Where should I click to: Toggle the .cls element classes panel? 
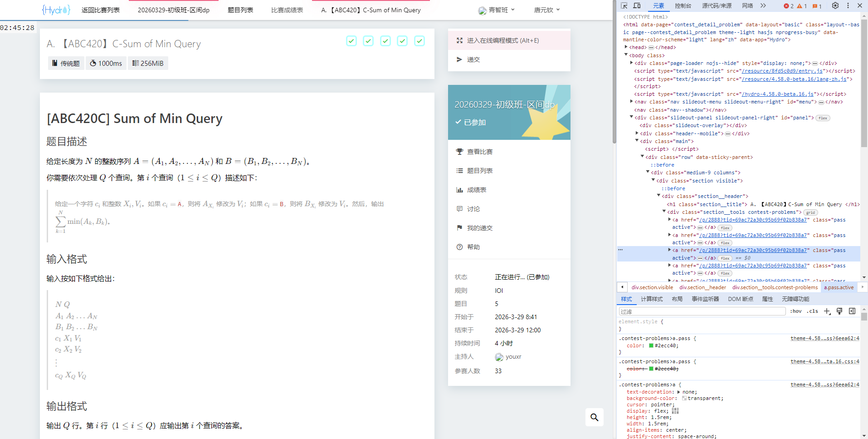click(812, 311)
